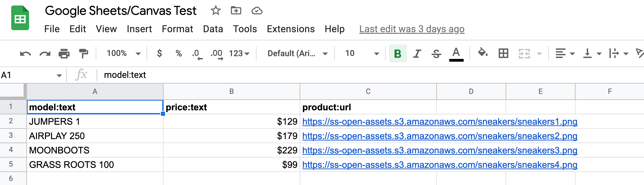
Task: Apply percent format
Action: coord(179,53)
